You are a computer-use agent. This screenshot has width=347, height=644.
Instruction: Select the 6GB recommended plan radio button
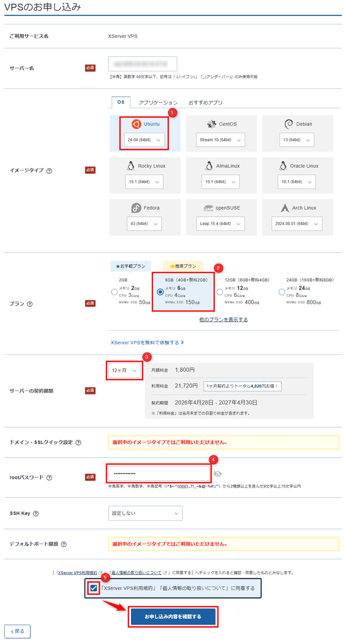(x=160, y=292)
